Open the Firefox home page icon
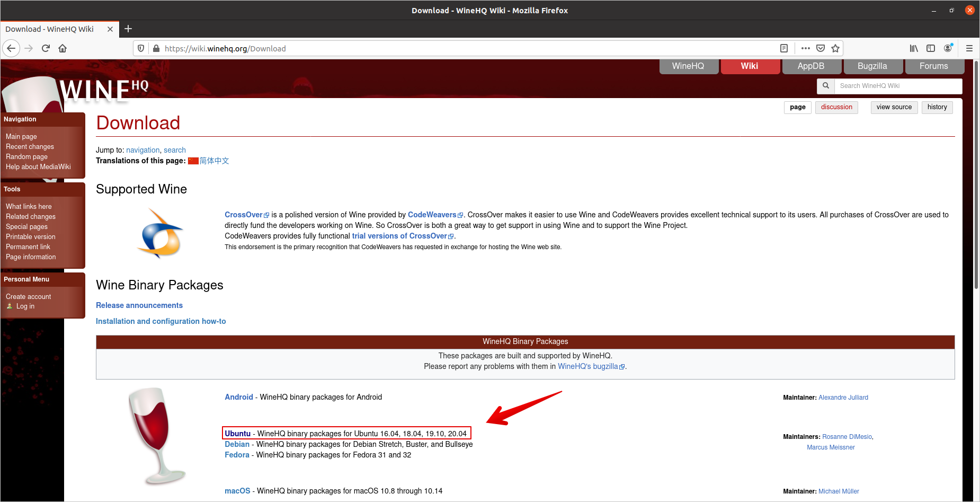 (x=63, y=48)
